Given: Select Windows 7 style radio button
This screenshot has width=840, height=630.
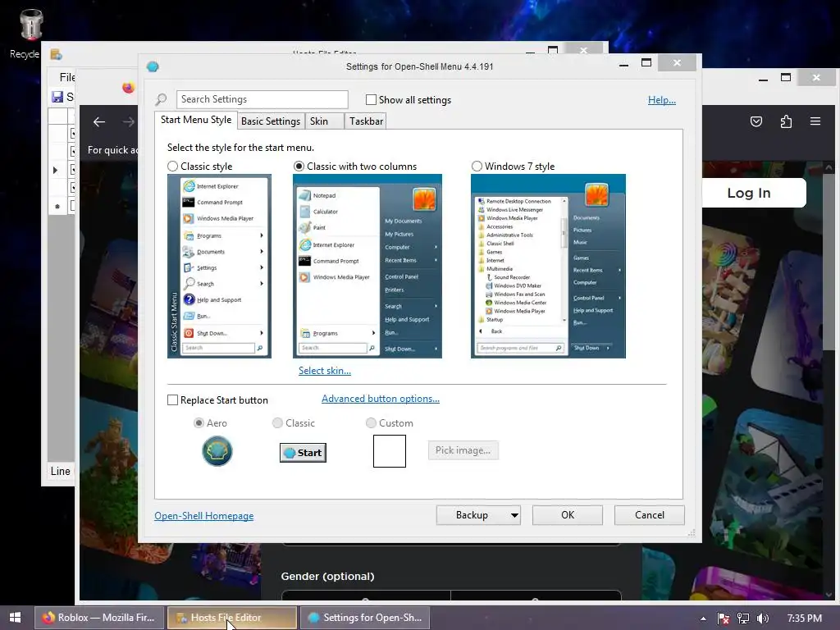Looking at the screenshot, I should click(x=477, y=166).
